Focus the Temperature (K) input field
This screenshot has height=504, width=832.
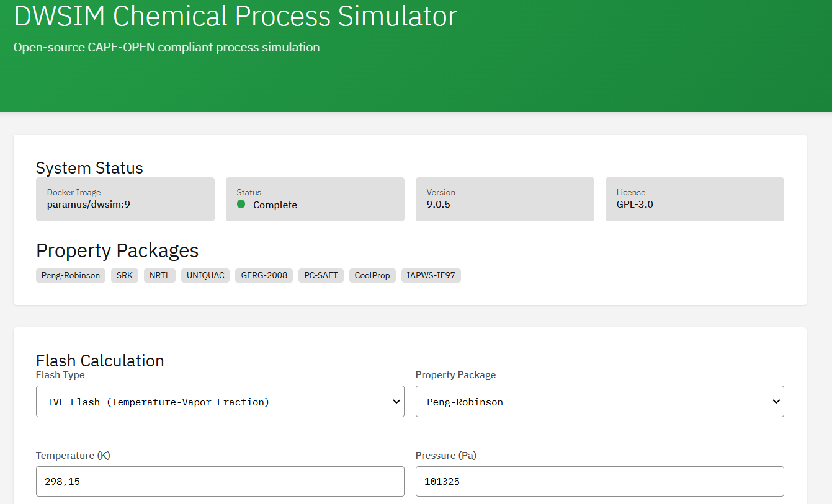220,481
